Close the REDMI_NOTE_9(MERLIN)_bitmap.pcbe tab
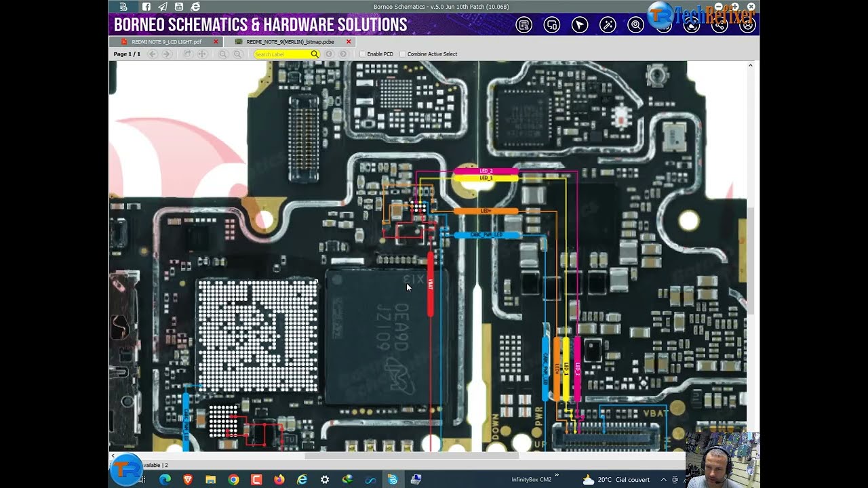This screenshot has width=868, height=488. coord(349,42)
